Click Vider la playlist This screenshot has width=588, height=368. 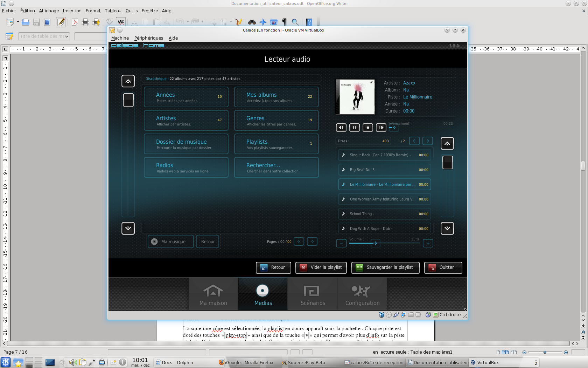(x=321, y=267)
